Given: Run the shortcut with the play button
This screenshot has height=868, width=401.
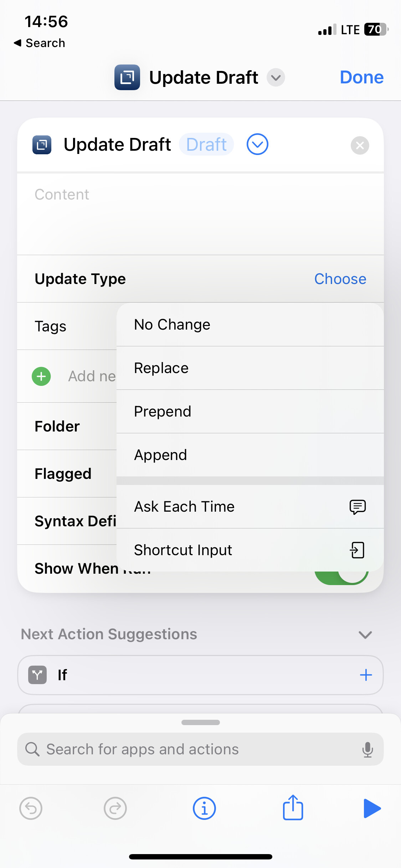Looking at the screenshot, I should pyautogui.click(x=372, y=808).
